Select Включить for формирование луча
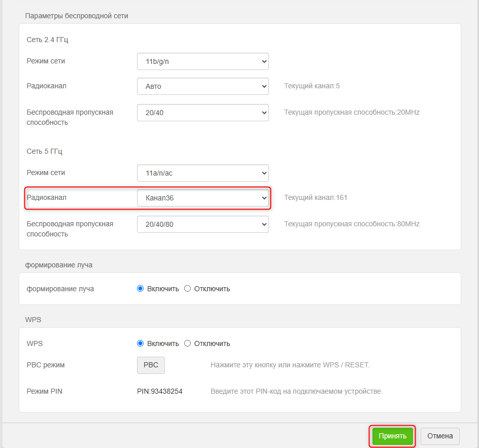This screenshot has width=479, height=448. click(141, 289)
